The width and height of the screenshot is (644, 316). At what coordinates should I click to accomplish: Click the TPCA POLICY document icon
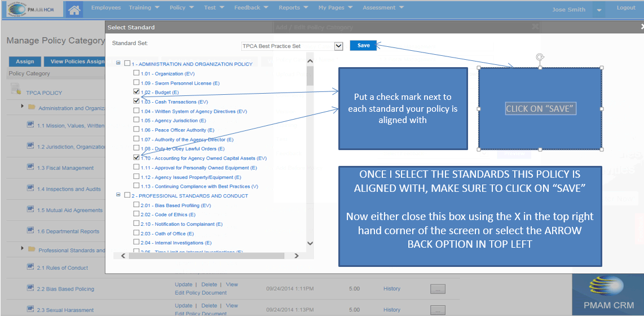tap(16, 89)
